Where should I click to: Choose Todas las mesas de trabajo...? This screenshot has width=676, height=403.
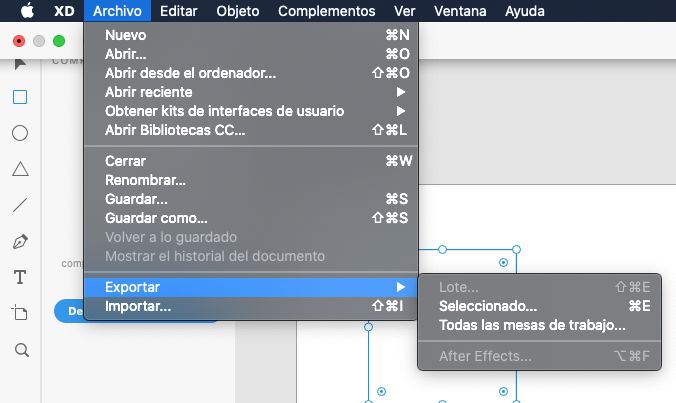pyautogui.click(x=532, y=325)
